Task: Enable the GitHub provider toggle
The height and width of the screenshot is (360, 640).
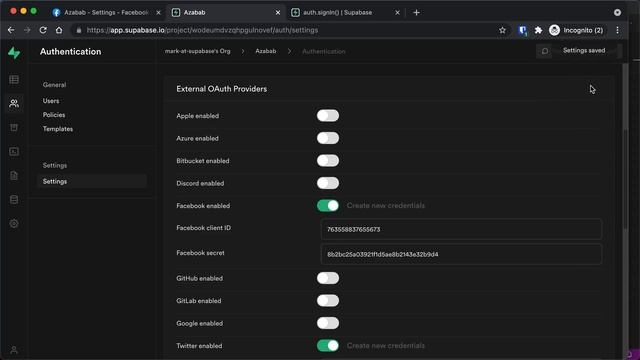Action: [328, 278]
